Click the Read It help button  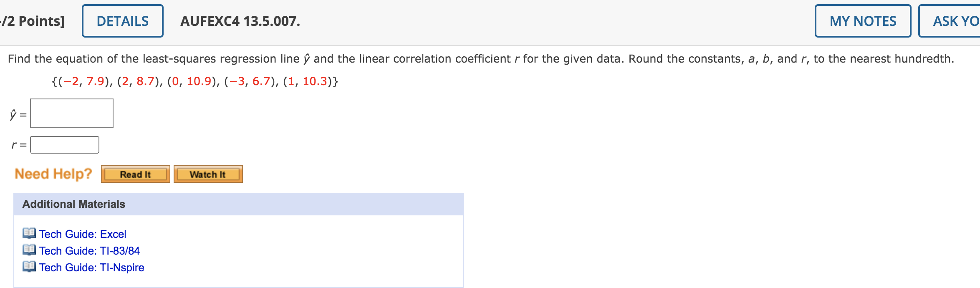tap(135, 174)
